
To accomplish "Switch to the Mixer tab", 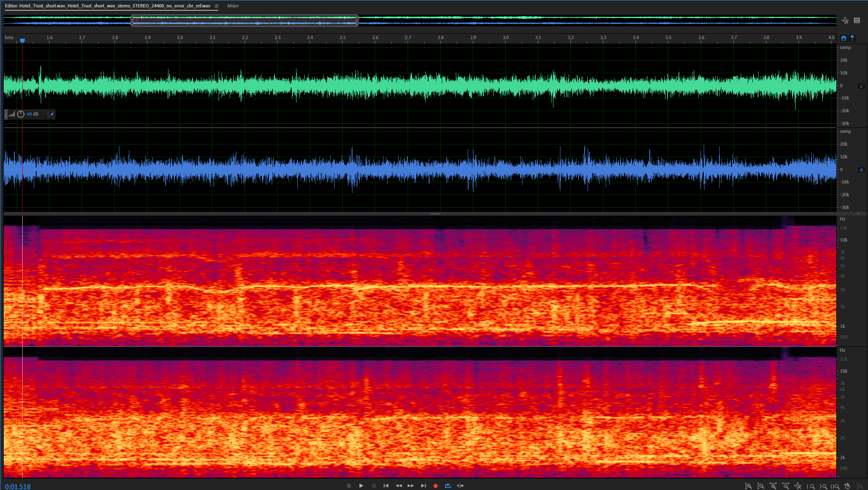I will pos(233,6).
